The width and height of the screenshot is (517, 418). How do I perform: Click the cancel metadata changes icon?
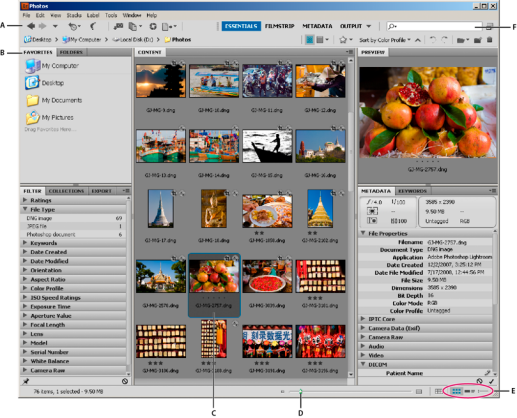tap(479, 381)
